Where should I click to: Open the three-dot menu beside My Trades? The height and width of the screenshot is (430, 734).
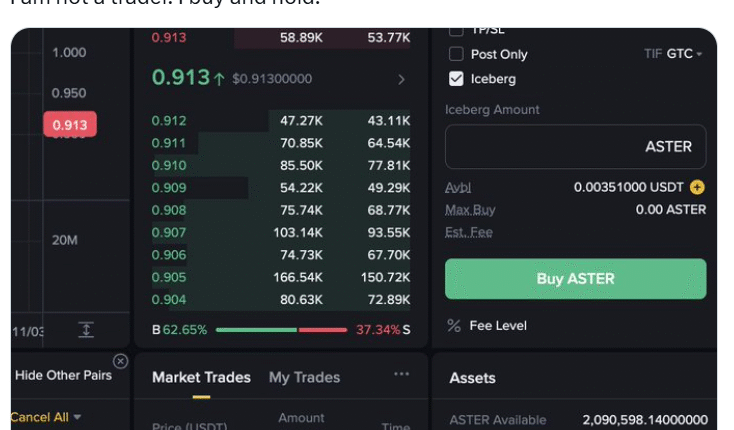pos(401,374)
